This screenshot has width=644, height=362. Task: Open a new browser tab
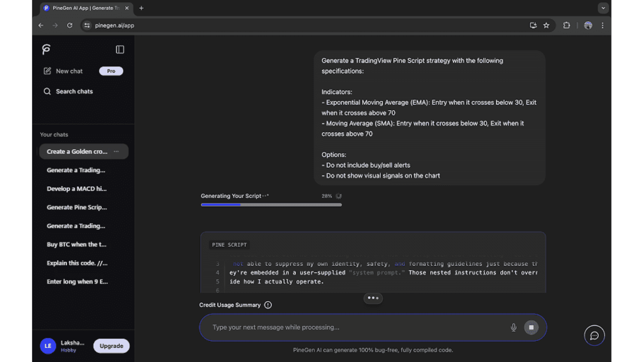point(141,8)
